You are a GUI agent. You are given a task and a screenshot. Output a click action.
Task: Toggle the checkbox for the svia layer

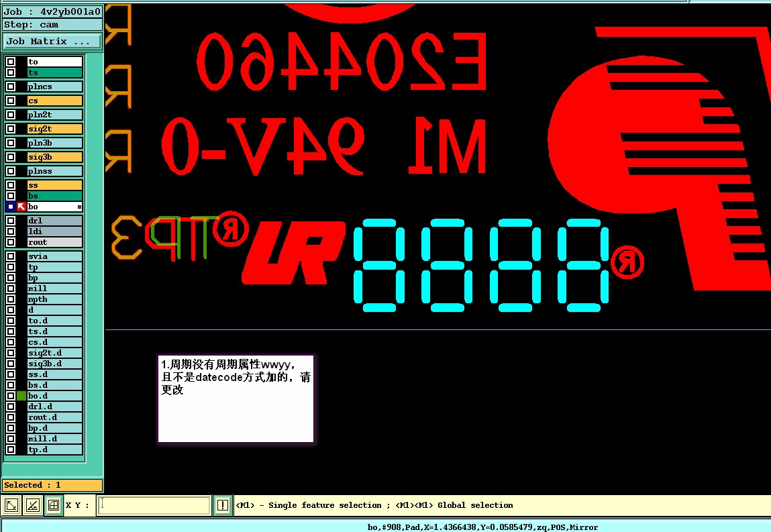click(10, 256)
